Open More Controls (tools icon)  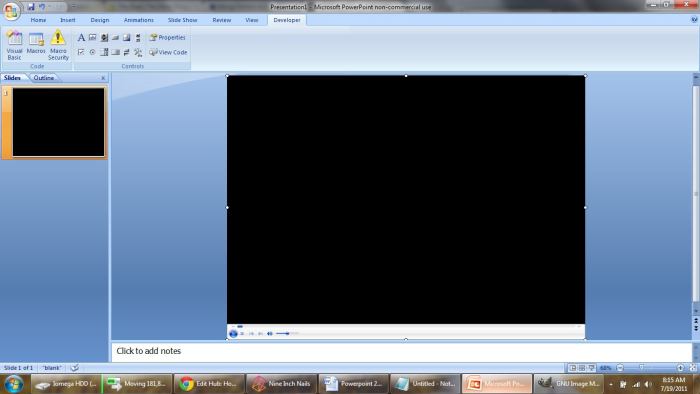click(x=138, y=52)
